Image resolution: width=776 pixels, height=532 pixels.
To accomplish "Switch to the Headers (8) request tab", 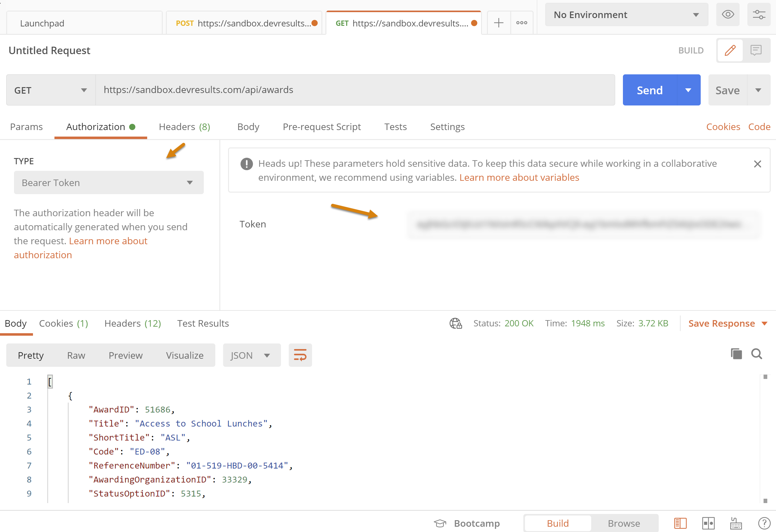I will pos(184,127).
